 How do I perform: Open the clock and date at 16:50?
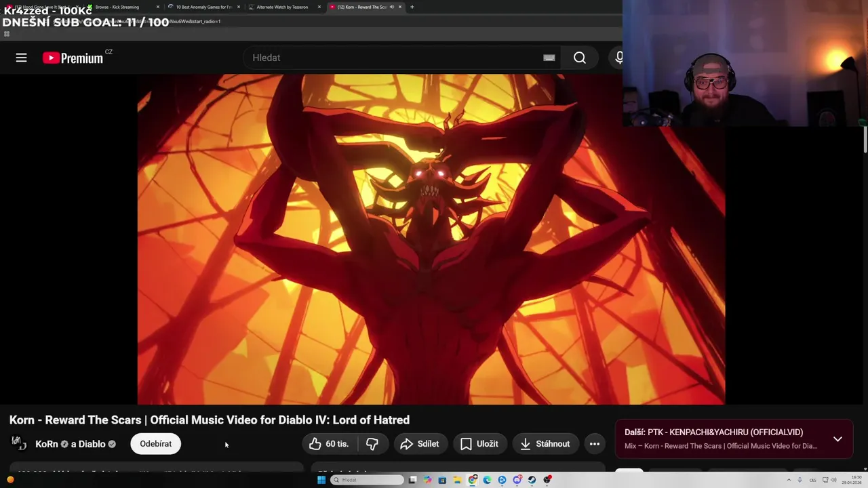(852, 480)
